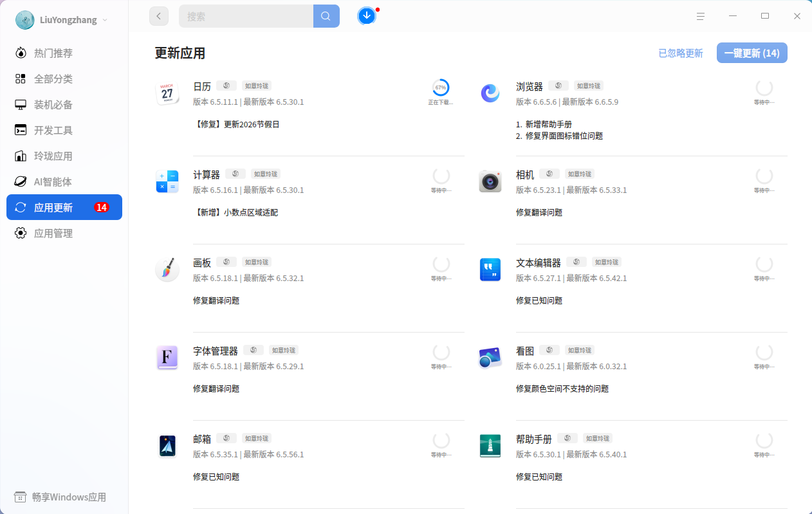Open 热门推荐 in the sidebar
This screenshot has width=812, height=514.
point(64,53)
